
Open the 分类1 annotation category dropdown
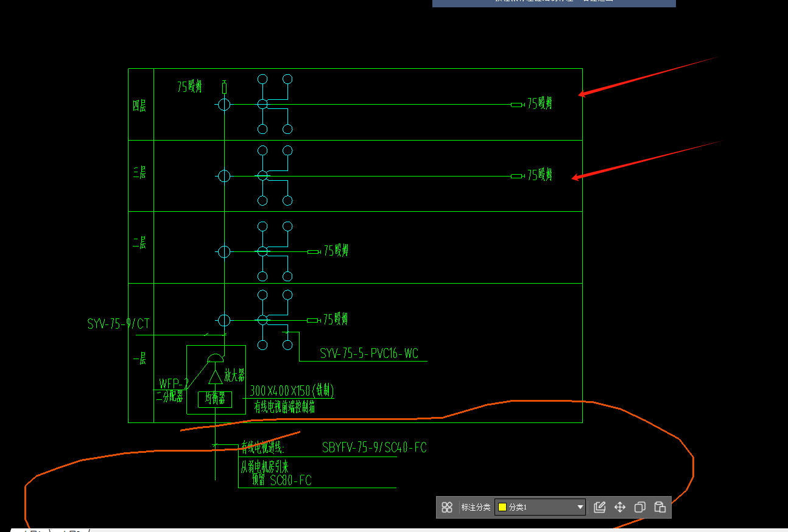tap(540, 507)
